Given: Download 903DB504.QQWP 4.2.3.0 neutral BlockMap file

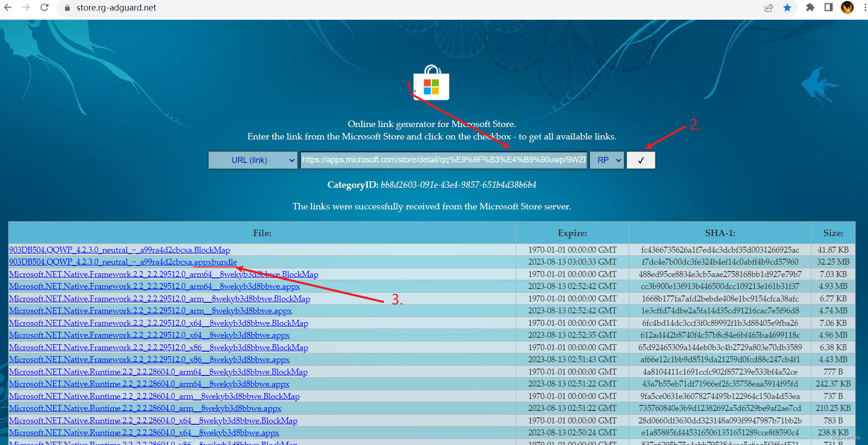Looking at the screenshot, I should [x=120, y=250].
